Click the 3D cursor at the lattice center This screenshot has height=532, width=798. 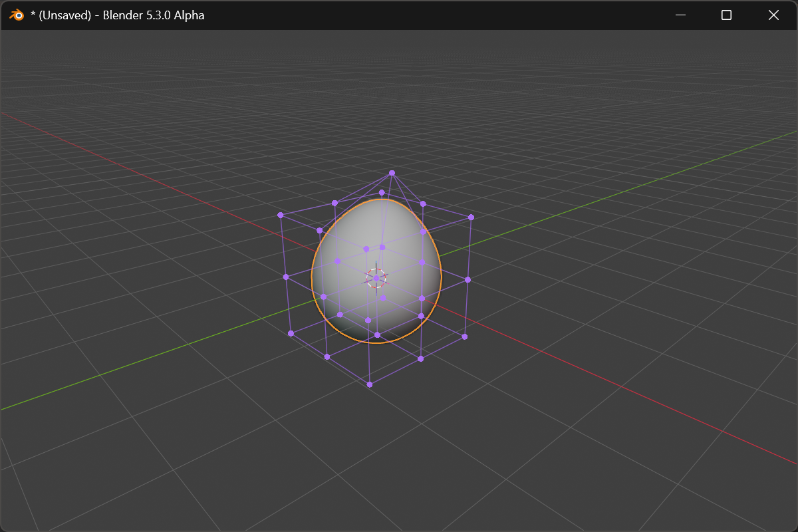tap(376, 278)
